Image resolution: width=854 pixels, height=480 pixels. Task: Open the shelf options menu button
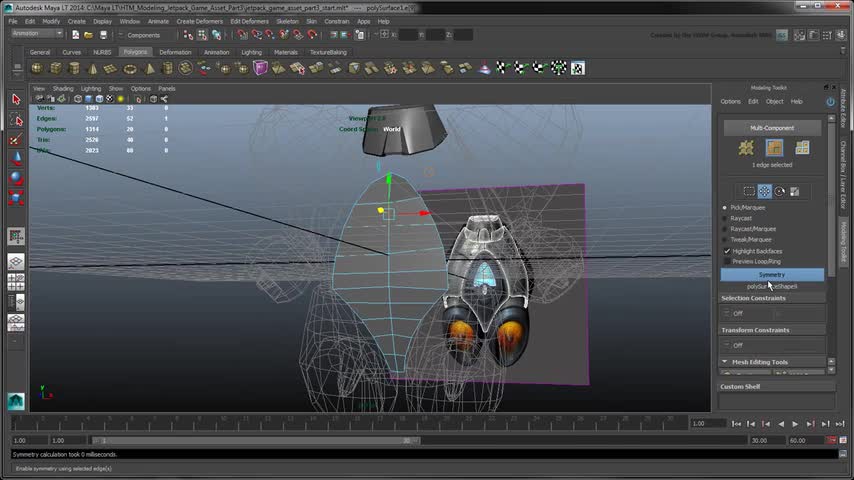click(x=17, y=68)
